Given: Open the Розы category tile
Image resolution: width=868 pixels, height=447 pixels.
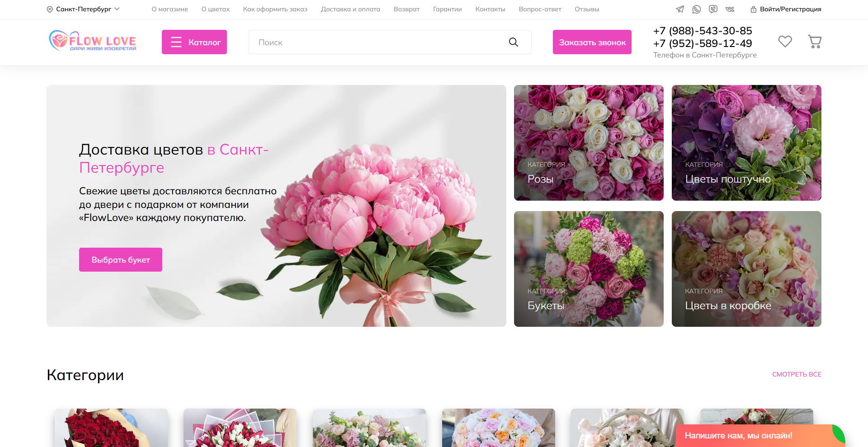Looking at the screenshot, I should point(589,143).
